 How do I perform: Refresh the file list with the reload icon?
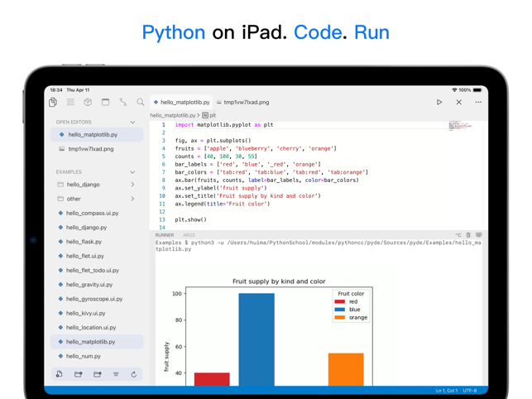coord(134,374)
